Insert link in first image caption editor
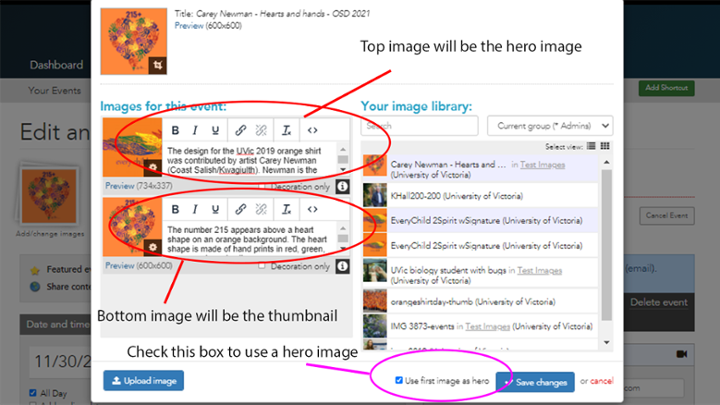 240,130
